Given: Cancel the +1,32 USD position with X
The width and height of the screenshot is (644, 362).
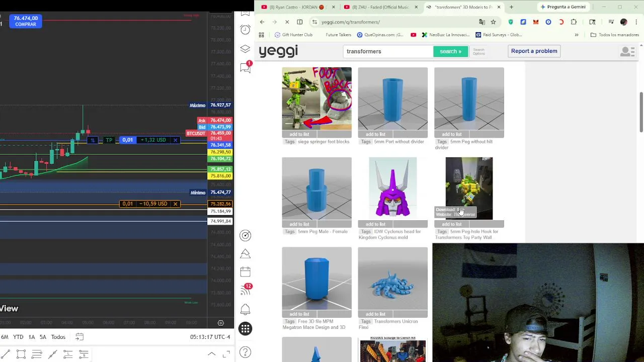Looking at the screenshot, I should (x=175, y=140).
